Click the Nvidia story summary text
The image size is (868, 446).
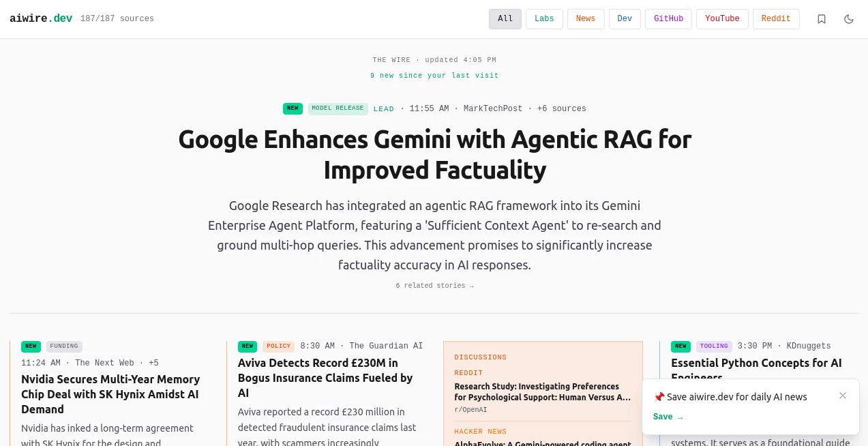pos(107,434)
